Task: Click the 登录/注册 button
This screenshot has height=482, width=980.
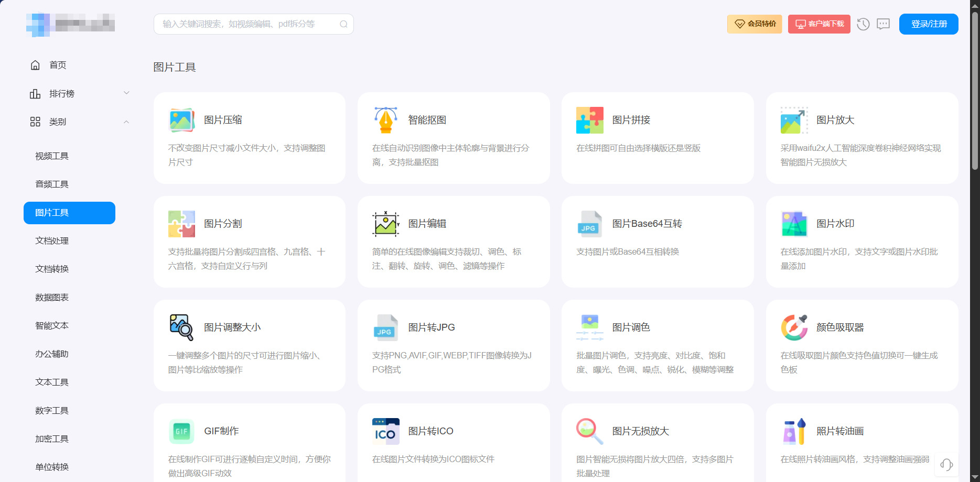Action: coord(929,24)
